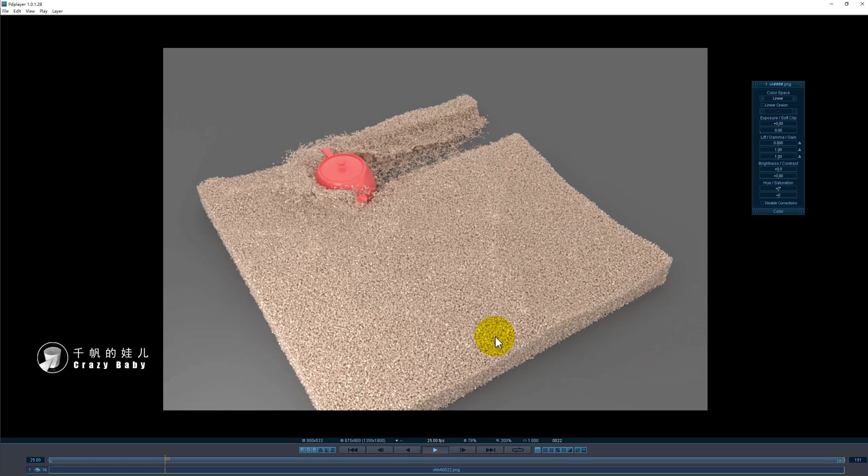The height and width of the screenshot is (476, 868).
Task: Enable the Linear Cineon checkbox
Action: coord(762,105)
